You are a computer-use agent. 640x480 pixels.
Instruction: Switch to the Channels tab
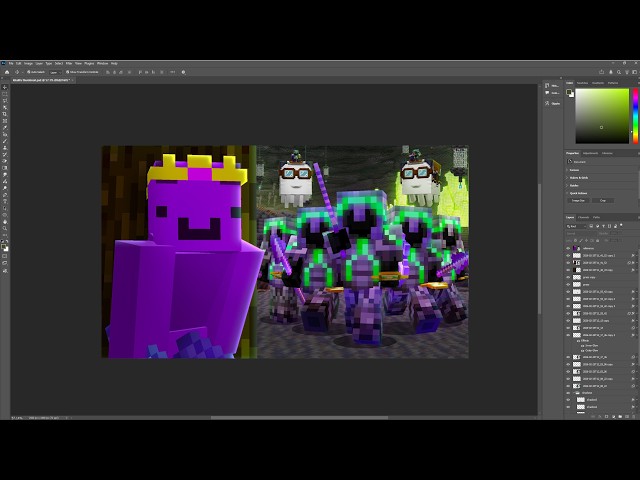coord(583,218)
